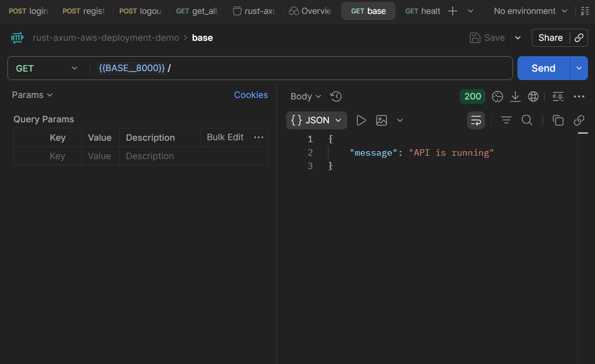
Task: Click the query param Key input
Action: coord(57,156)
